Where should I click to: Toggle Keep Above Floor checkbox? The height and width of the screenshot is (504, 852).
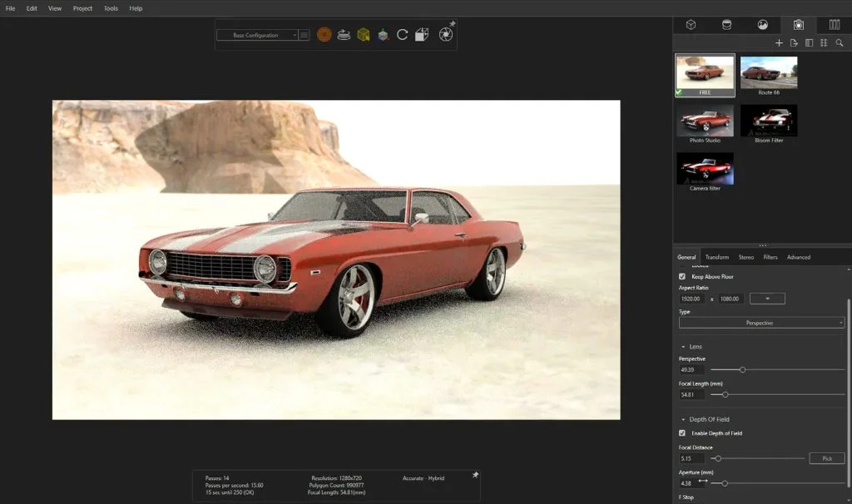click(x=682, y=276)
